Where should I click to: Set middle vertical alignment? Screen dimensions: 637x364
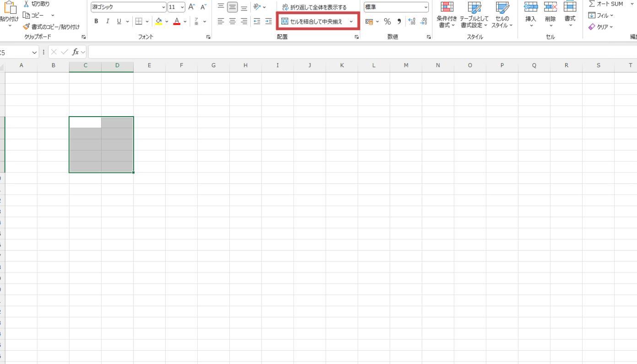(232, 7)
